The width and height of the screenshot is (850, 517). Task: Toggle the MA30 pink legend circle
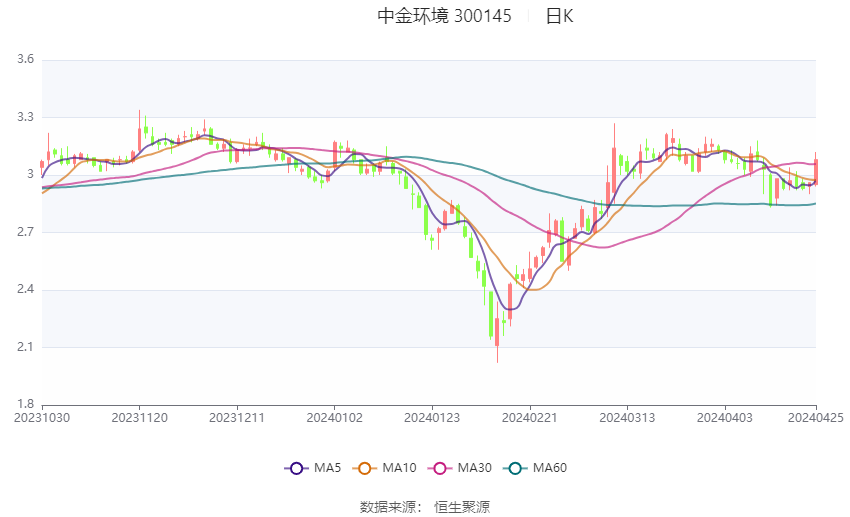(x=440, y=468)
